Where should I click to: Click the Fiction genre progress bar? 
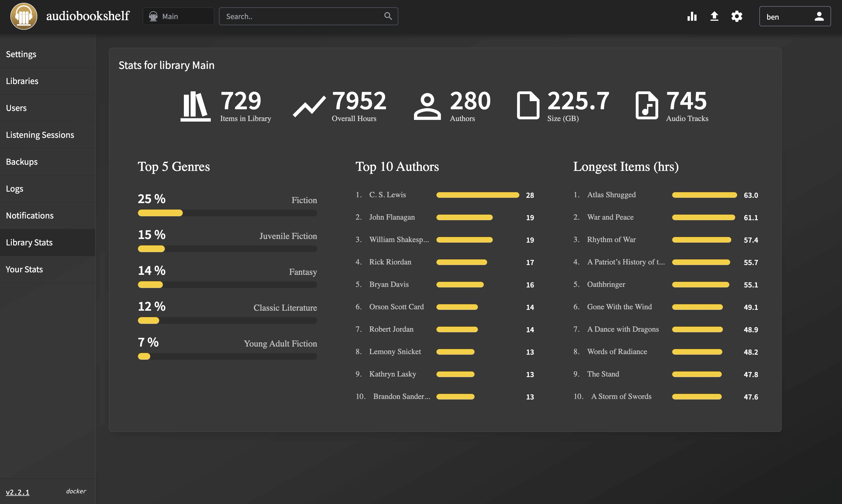coord(227,213)
